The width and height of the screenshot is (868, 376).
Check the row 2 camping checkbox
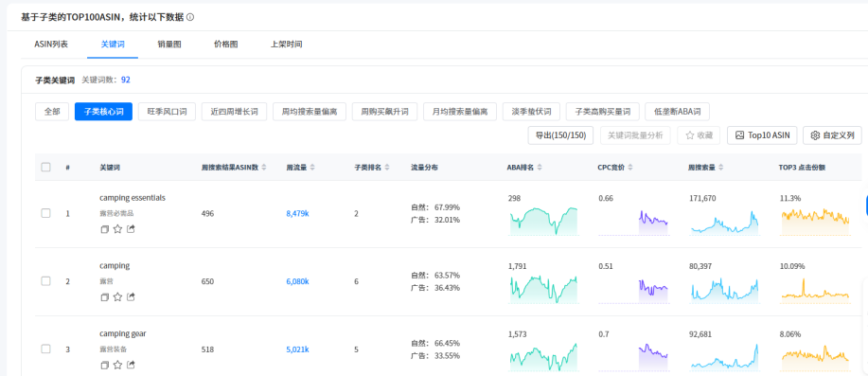click(46, 281)
